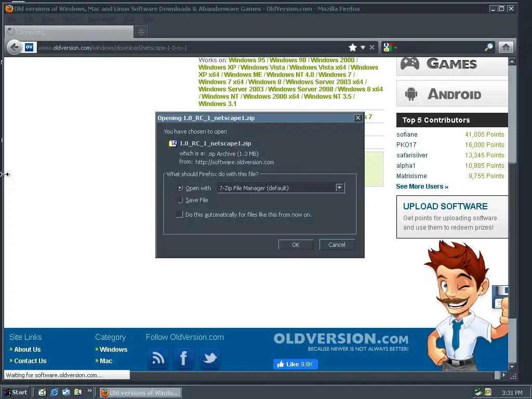Open the 7-Zip File Manager dropdown
The image size is (532, 399).
pyautogui.click(x=281, y=188)
